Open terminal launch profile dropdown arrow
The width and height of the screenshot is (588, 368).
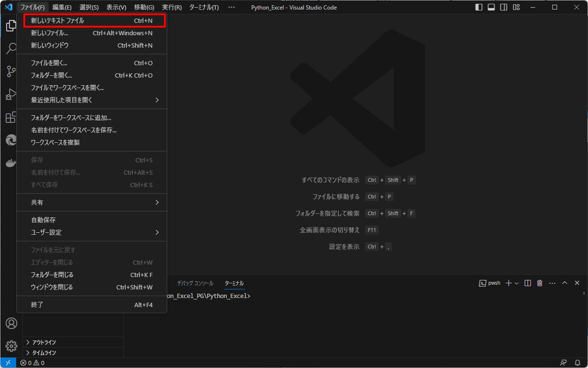pos(517,283)
